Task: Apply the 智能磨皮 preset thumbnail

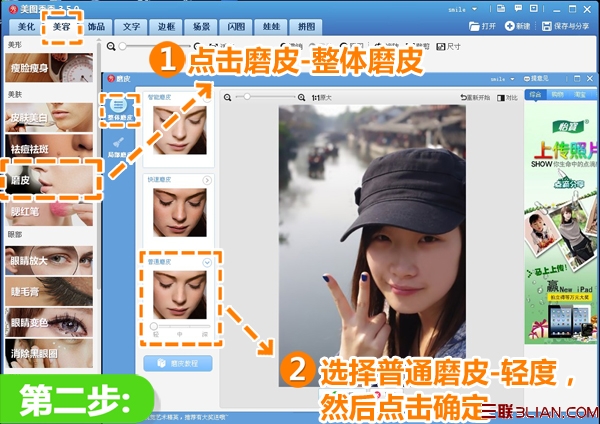Action: coord(179,130)
